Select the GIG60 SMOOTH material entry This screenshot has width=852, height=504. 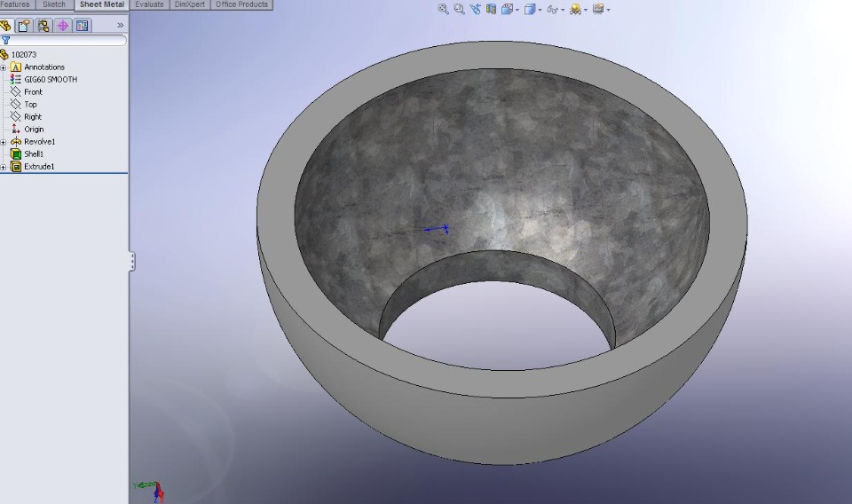tap(51, 79)
